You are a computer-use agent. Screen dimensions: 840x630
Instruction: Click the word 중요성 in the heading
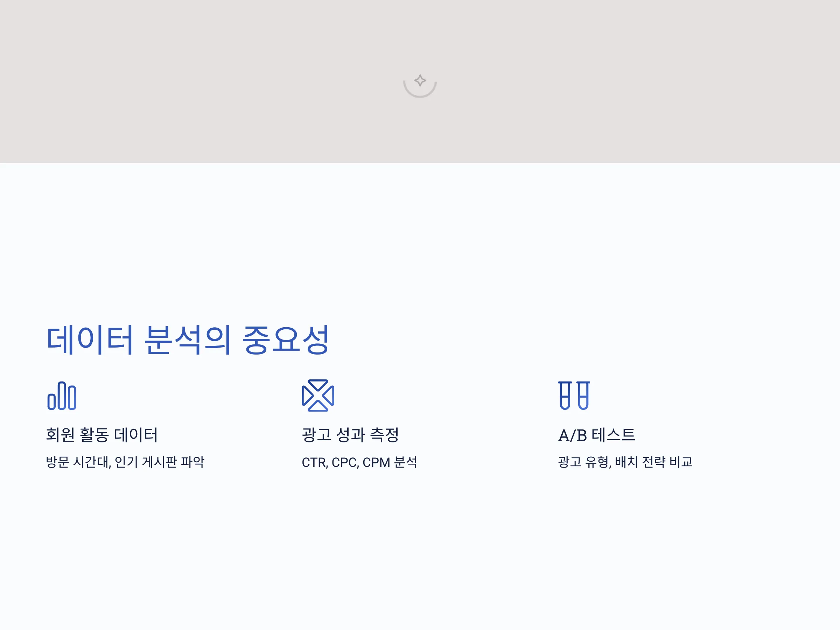[x=286, y=340]
